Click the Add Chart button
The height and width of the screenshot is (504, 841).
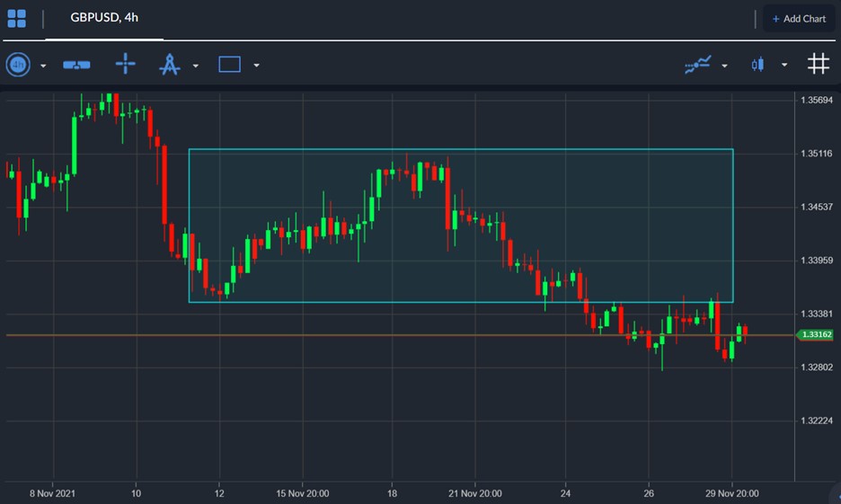click(799, 19)
